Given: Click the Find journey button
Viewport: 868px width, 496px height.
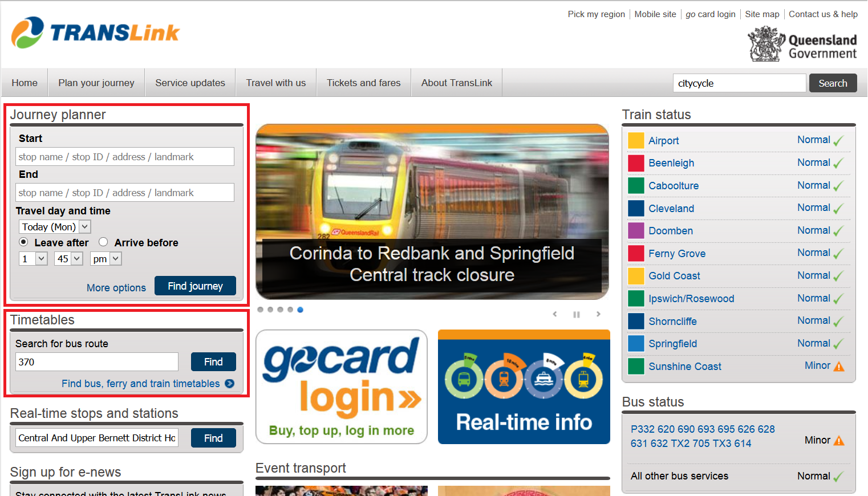Looking at the screenshot, I should click(195, 286).
